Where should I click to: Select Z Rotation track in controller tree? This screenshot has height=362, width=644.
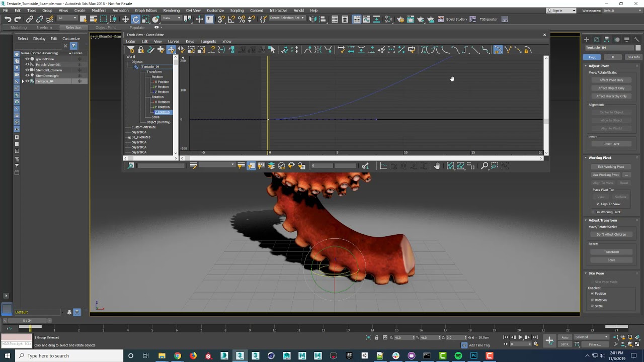(x=162, y=112)
